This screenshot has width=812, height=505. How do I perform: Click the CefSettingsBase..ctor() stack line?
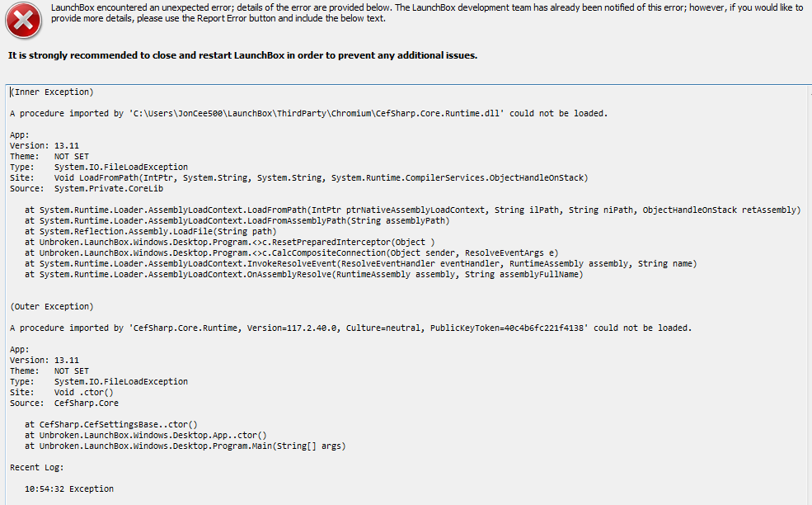point(111,425)
